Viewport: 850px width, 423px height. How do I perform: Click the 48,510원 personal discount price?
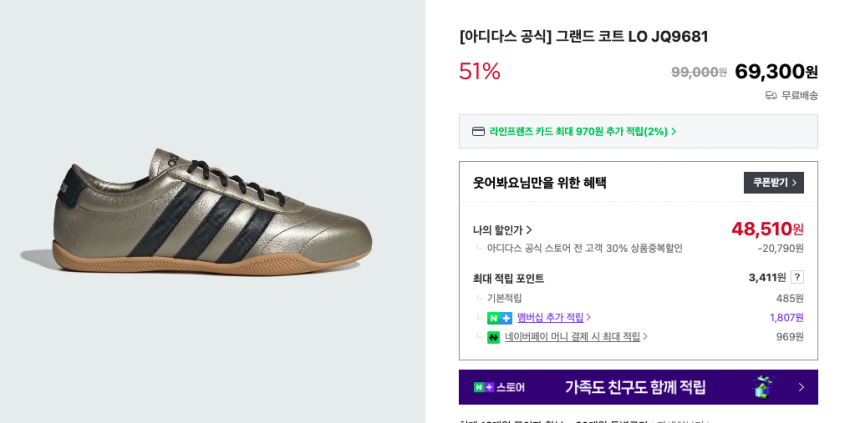coord(767,229)
